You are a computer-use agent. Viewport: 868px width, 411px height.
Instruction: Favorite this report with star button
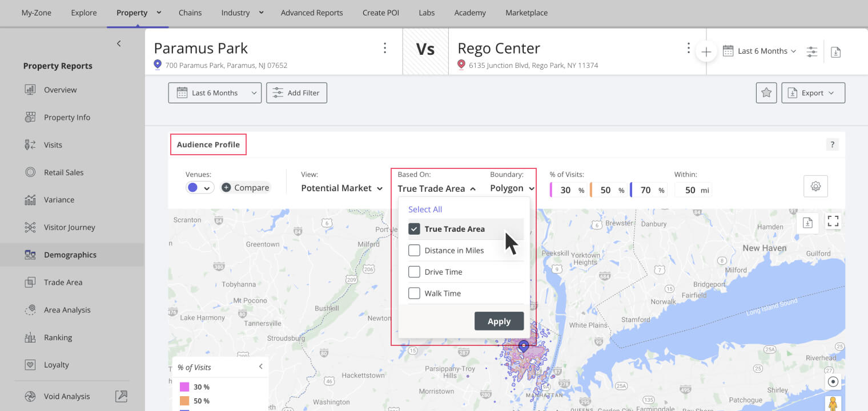[766, 93]
